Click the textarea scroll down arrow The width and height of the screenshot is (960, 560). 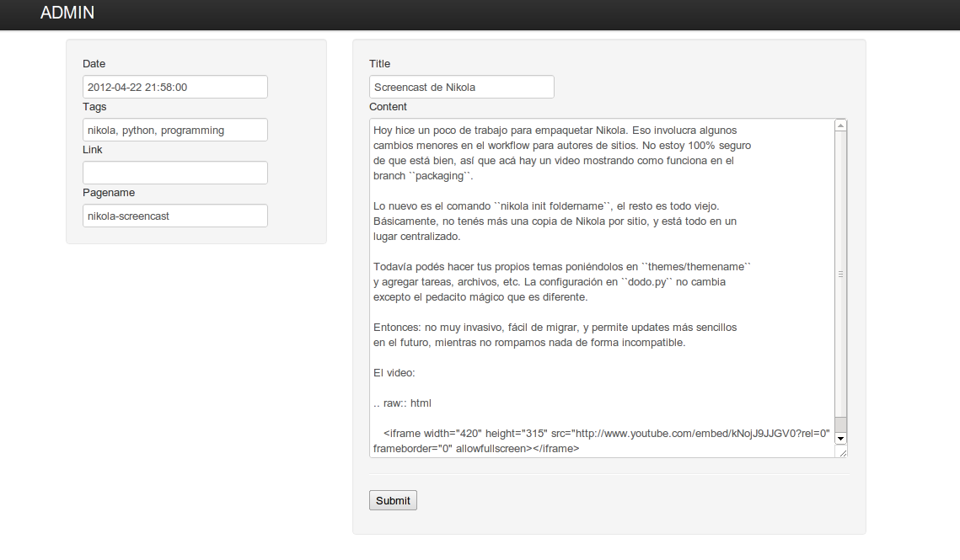click(840, 438)
